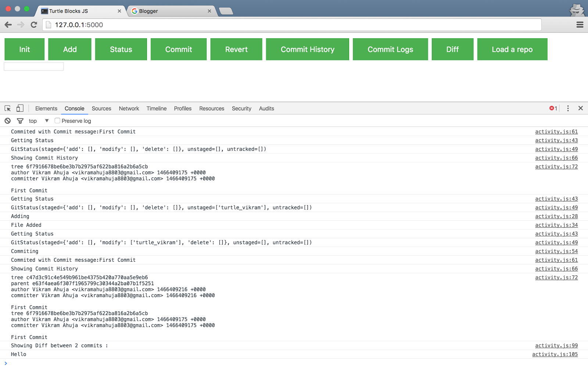
Task: Open the activity.js:105 source link
Action: (555, 354)
